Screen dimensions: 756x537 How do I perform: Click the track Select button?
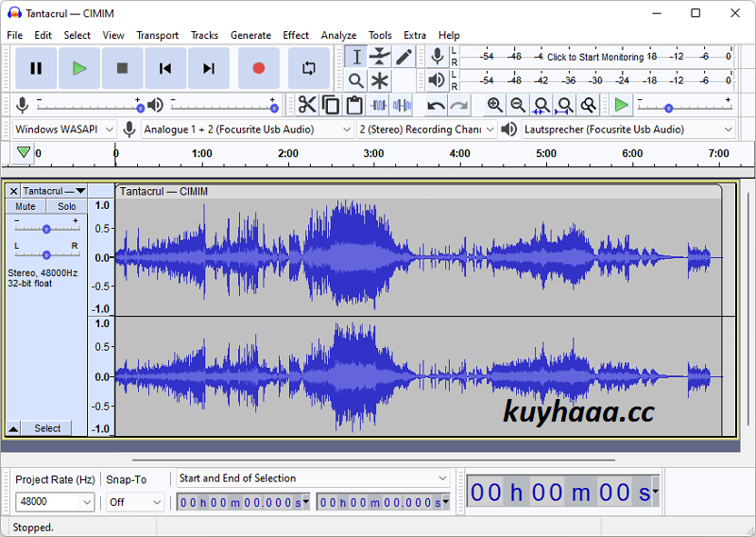[47, 428]
